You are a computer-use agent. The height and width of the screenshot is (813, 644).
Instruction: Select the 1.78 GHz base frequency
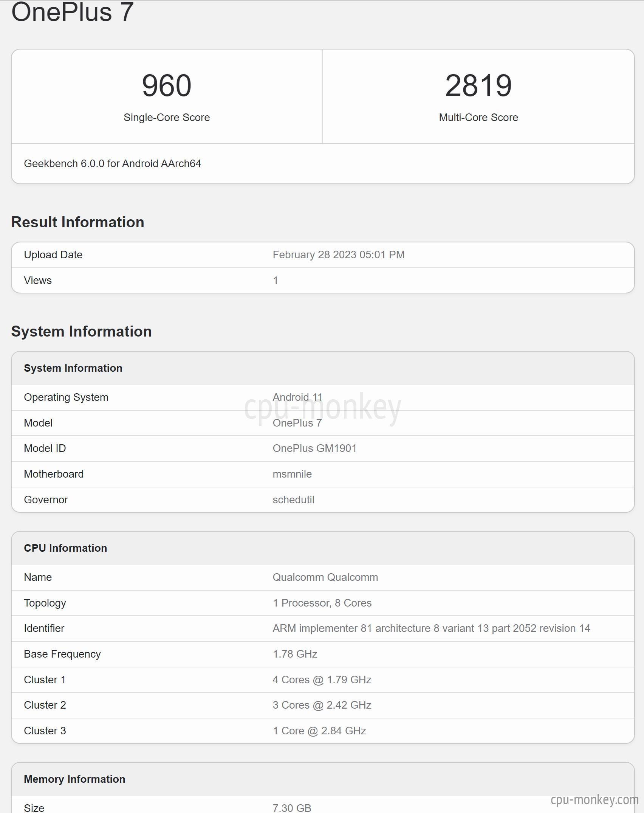[x=295, y=654]
